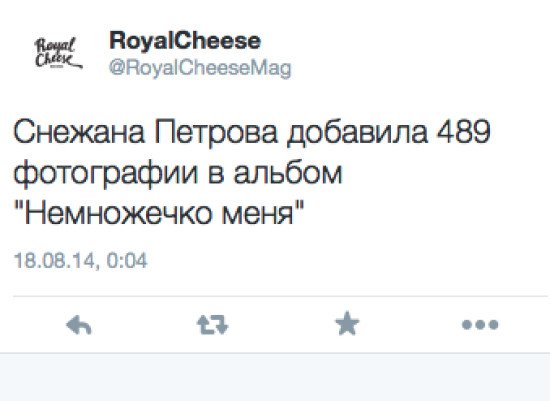This screenshot has width=550, height=401.
Task: Click the tweet text body
Action: click(251, 173)
